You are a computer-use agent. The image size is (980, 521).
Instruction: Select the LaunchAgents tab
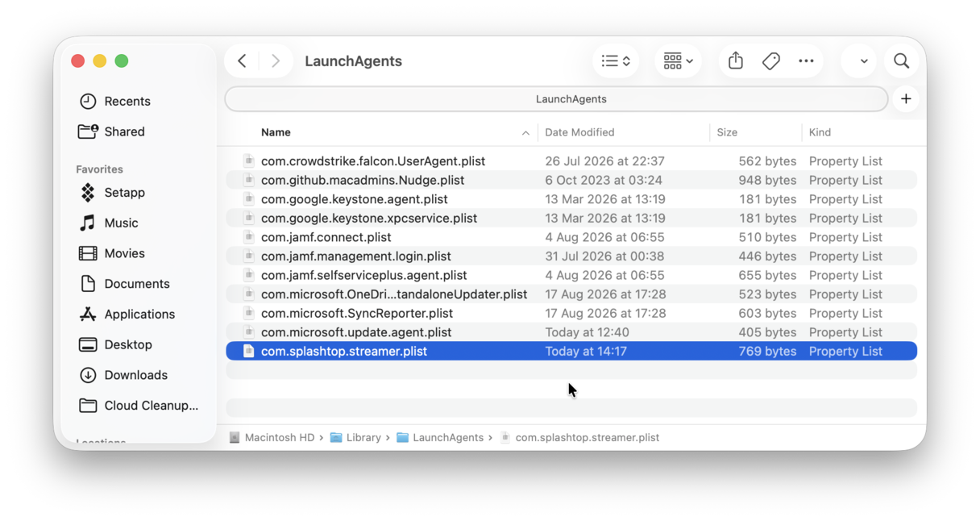coord(556,99)
